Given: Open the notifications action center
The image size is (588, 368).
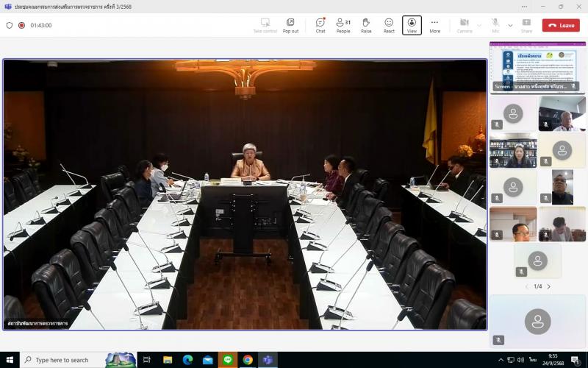Looking at the screenshot, I should pos(576,361).
